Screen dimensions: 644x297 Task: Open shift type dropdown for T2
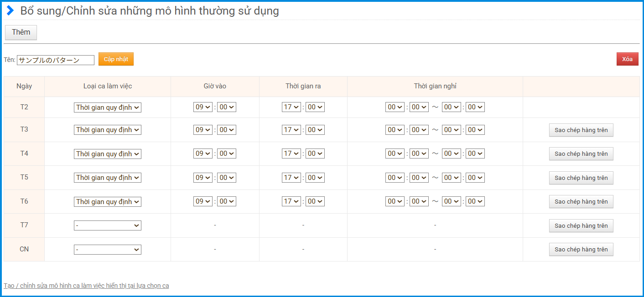point(108,108)
